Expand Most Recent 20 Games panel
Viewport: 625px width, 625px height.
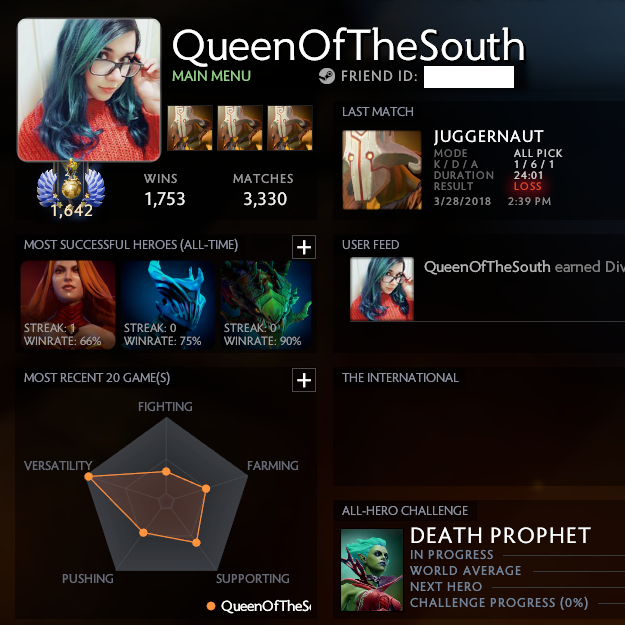tap(304, 380)
